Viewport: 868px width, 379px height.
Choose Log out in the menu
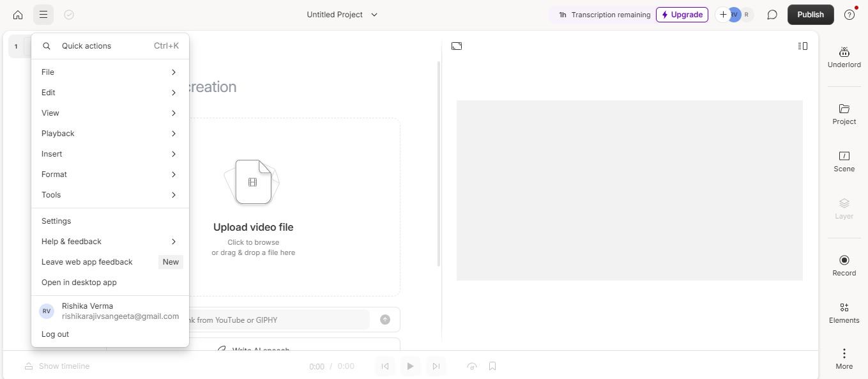55,334
